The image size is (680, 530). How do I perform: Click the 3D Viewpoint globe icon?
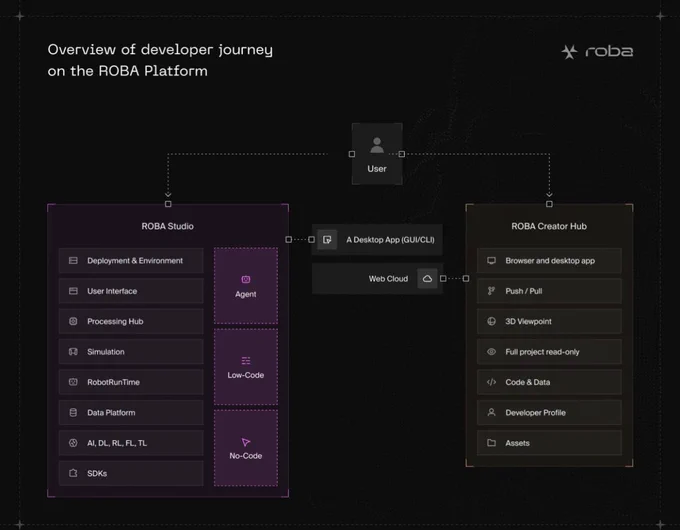491,321
